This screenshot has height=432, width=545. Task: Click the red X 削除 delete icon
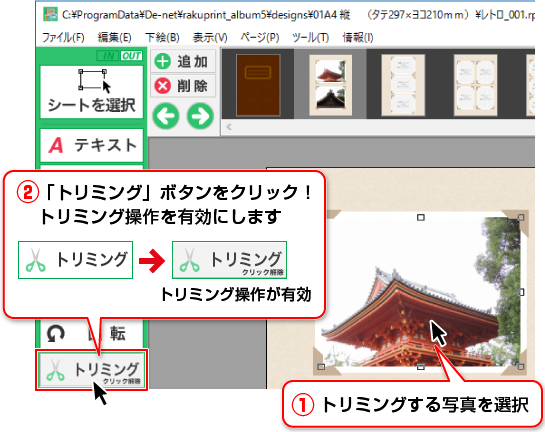pyautogui.click(x=163, y=85)
